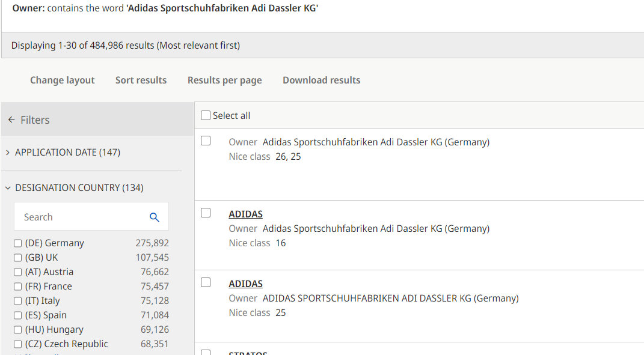The height and width of the screenshot is (355, 644).
Task: Check the (FR) France filter box
Action: (x=17, y=287)
